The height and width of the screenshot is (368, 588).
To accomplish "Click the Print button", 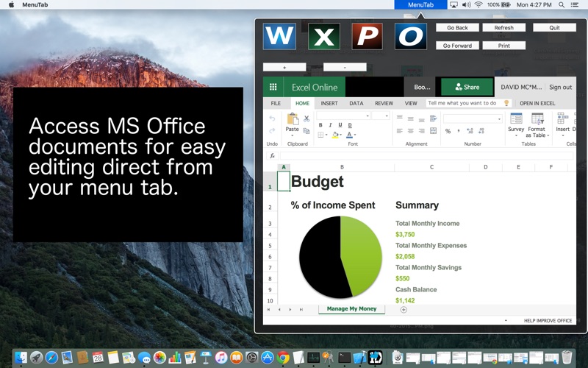I will [503, 46].
